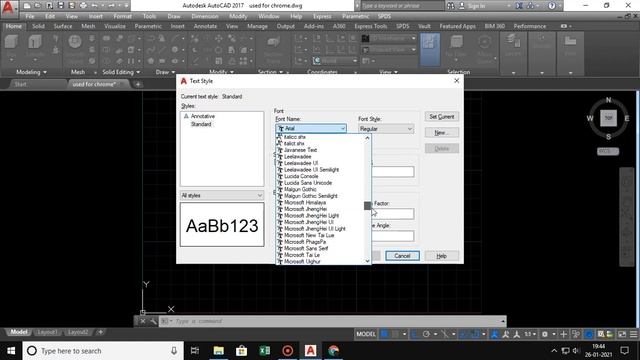This screenshot has width=640, height=360.
Task: Expand the Layers panel arrow below icon
Action: pos(513,73)
